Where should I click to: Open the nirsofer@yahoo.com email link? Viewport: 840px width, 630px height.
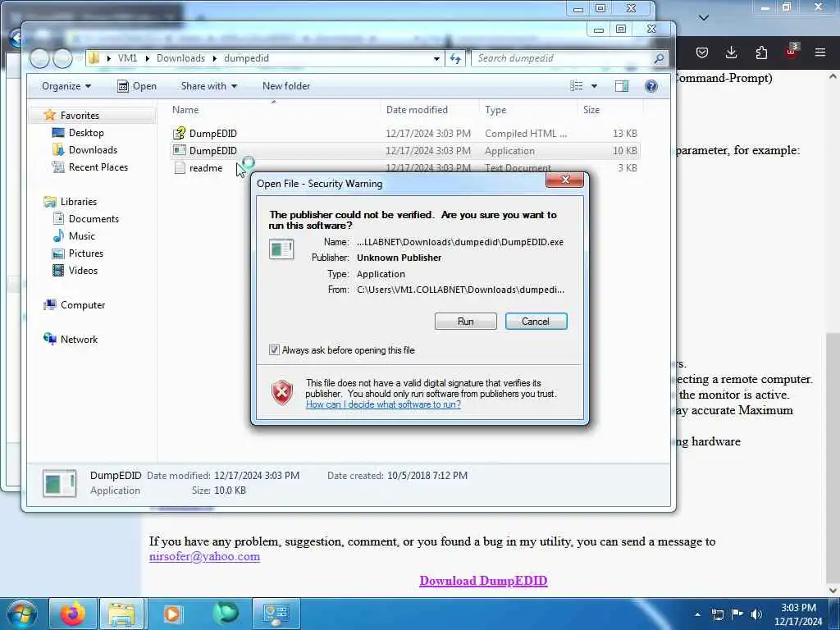204,557
